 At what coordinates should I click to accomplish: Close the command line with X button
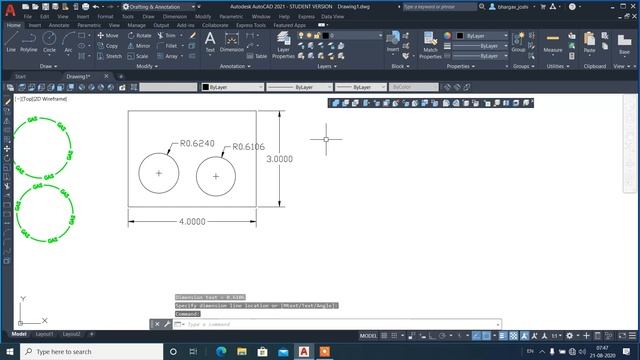[157, 324]
